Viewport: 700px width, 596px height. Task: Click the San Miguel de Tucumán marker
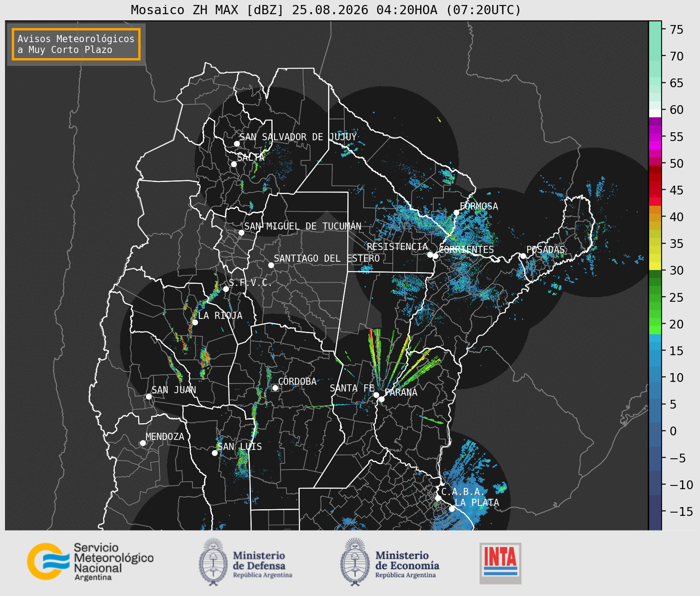[241, 232]
